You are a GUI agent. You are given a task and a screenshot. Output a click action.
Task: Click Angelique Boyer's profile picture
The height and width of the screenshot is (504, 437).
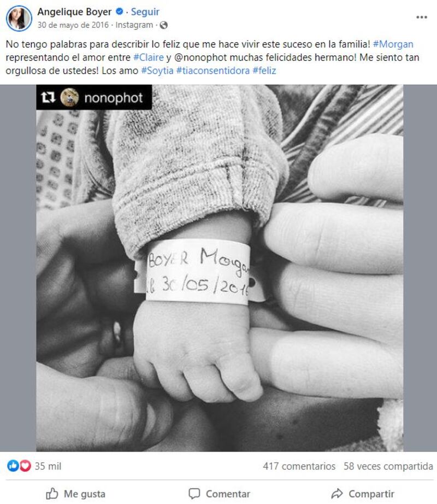pyautogui.click(x=19, y=18)
